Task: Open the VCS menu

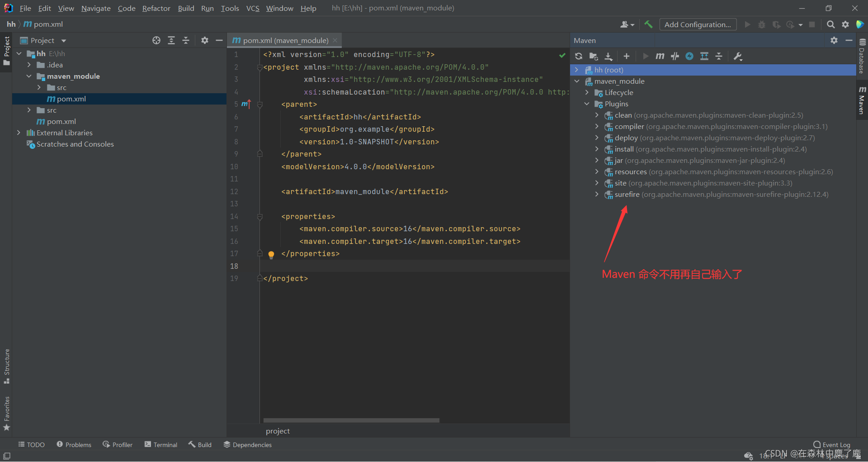Action: point(253,8)
